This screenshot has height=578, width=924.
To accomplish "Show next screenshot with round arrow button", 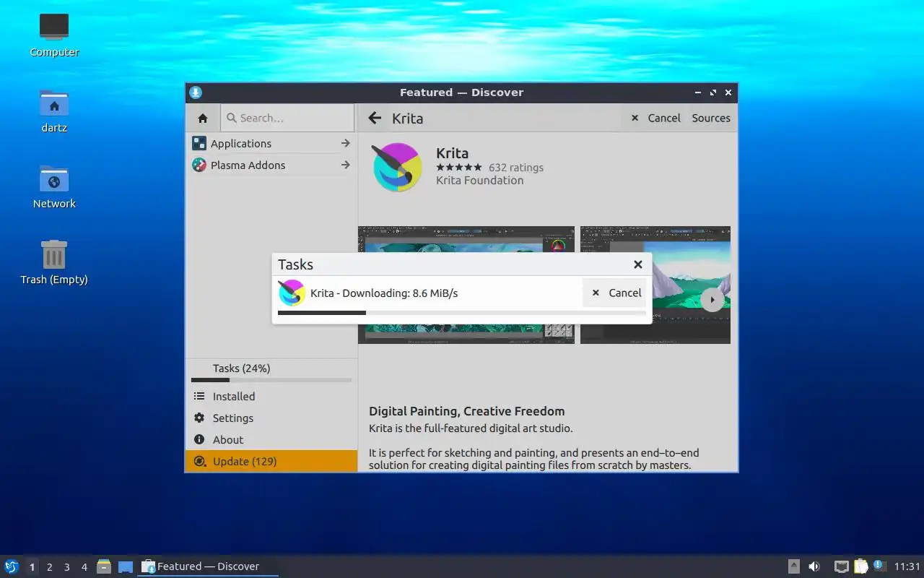I will pyautogui.click(x=712, y=299).
